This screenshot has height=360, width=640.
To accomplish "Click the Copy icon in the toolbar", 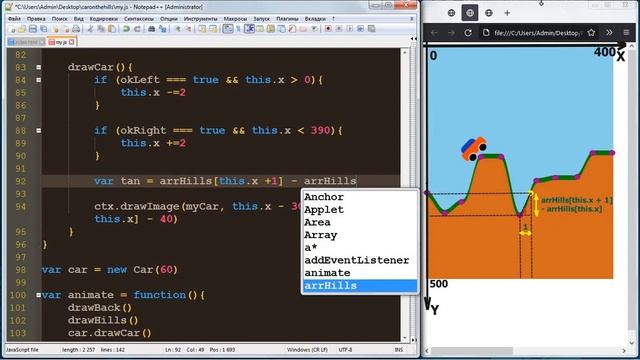I will [x=101, y=29].
